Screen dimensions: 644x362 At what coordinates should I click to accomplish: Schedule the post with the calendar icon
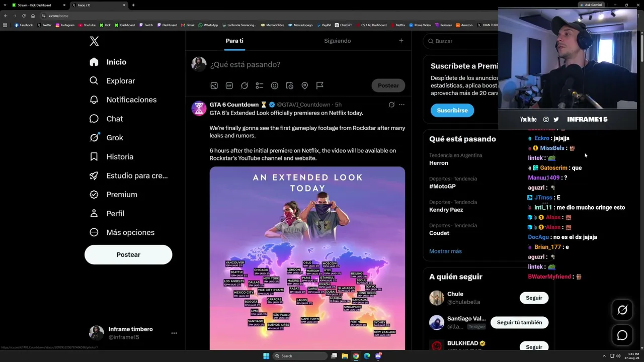pos(290,85)
